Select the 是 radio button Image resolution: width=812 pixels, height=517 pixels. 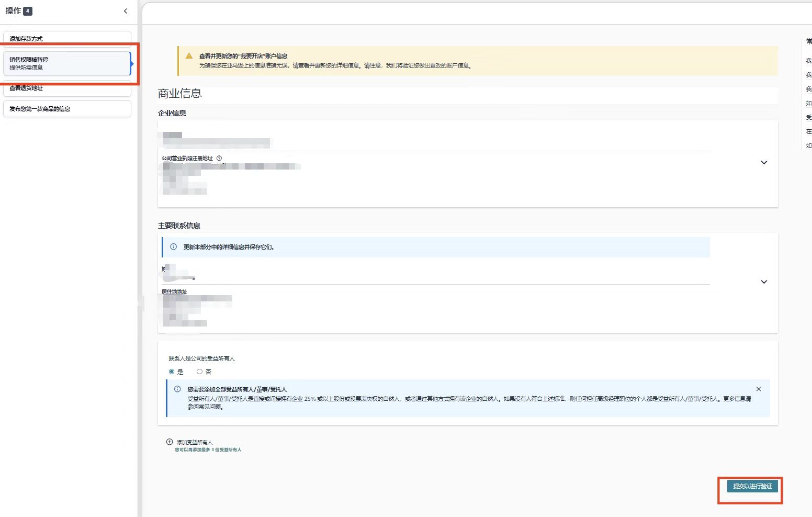[172, 372]
